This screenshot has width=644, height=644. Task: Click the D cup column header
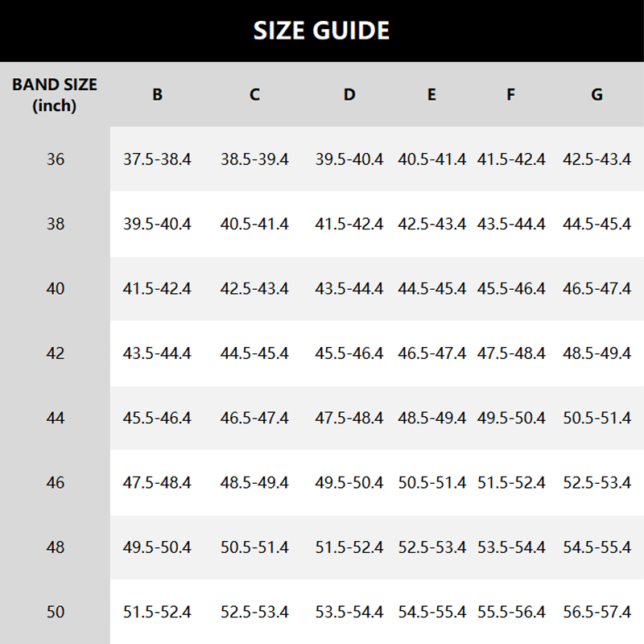point(349,95)
